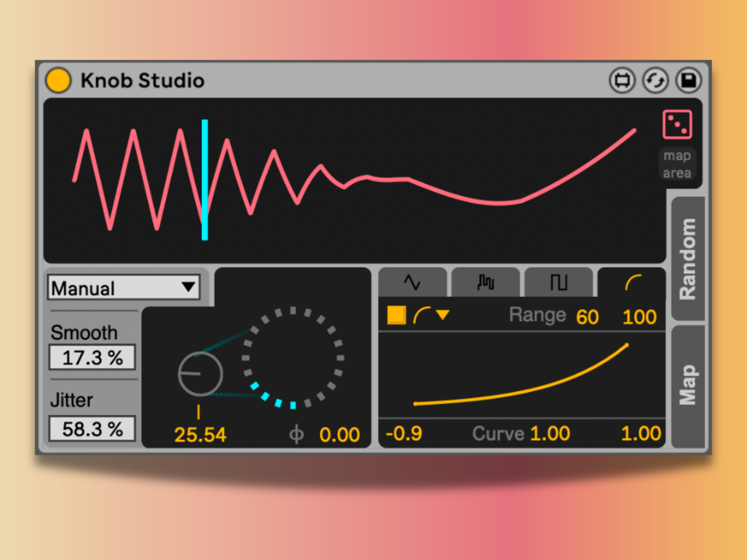Click the Range minimum value 60

pos(587,317)
